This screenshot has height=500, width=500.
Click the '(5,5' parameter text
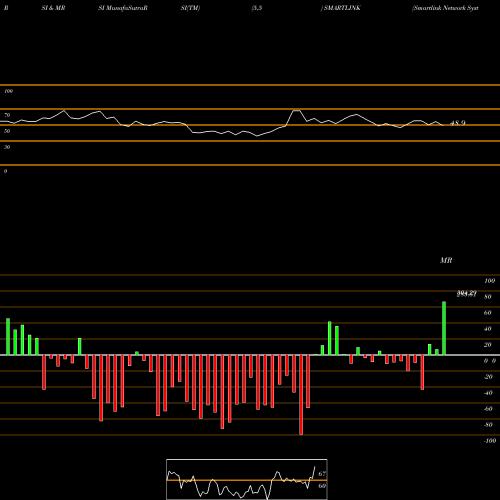(x=257, y=8)
